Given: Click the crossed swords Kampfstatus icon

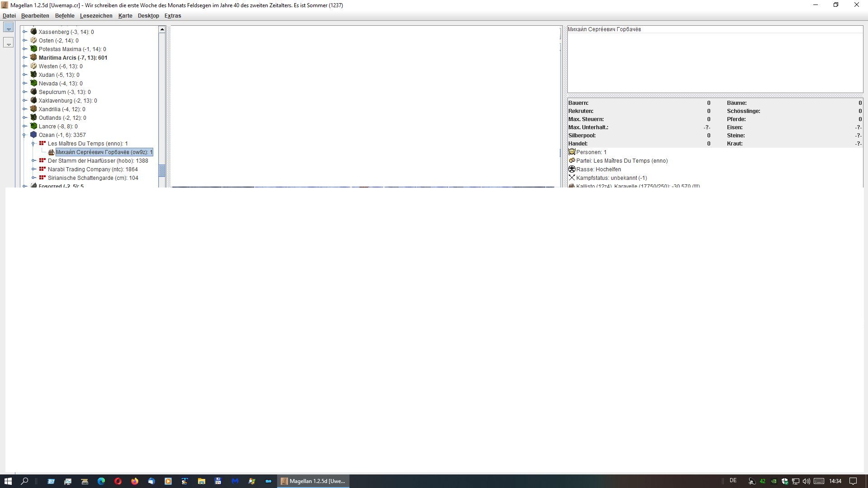Looking at the screenshot, I should coord(572,178).
